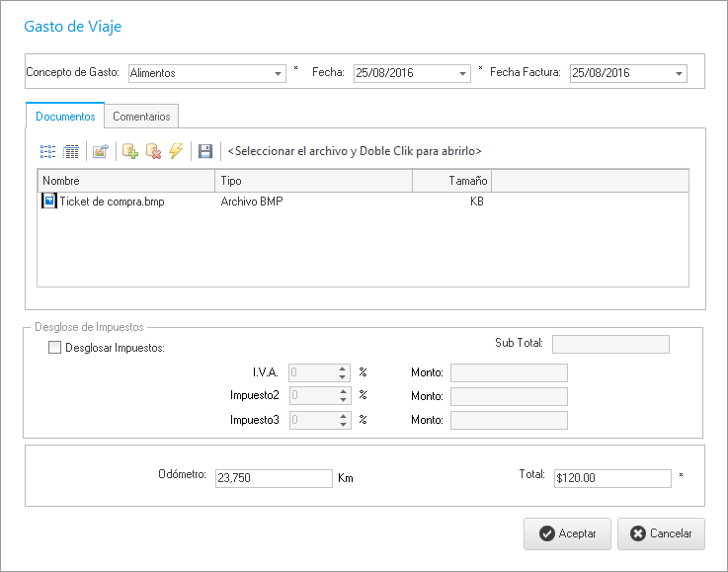Switch to details view icon in toolbar
Viewport: 728px width, 572px height.
click(x=71, y=151)
